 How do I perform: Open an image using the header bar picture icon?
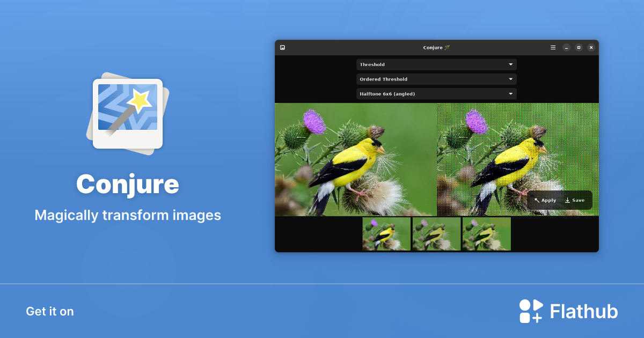click(283, 47)
